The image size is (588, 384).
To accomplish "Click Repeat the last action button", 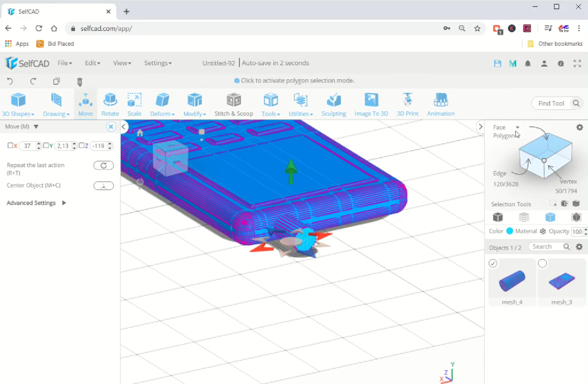I will 103,165.
